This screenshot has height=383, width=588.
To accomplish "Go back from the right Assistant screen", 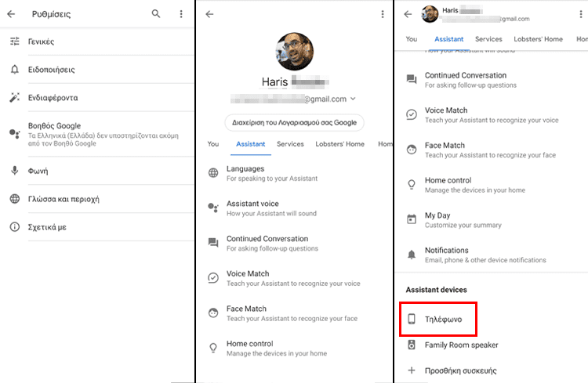I will [x=408, y=14].
